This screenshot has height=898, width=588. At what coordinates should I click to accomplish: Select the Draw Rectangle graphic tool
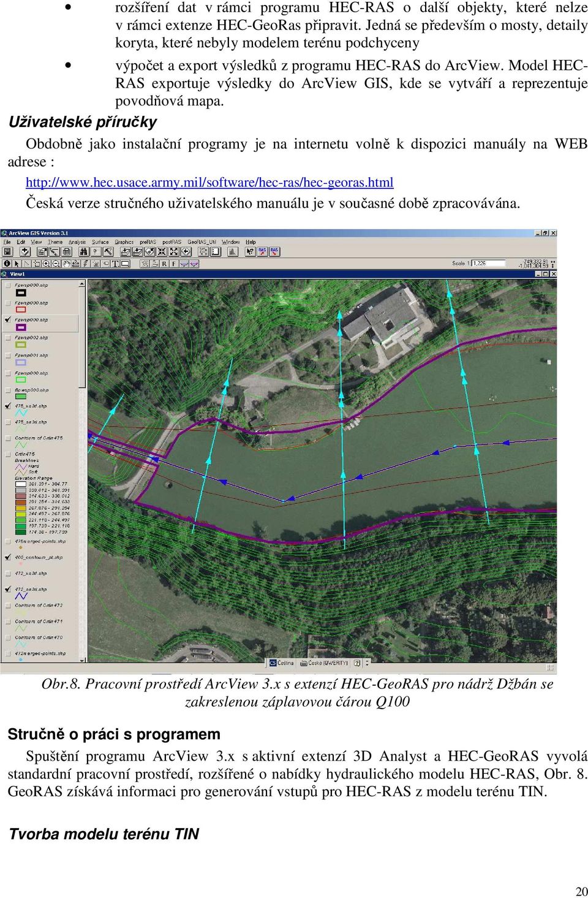[x=125, y=264]
